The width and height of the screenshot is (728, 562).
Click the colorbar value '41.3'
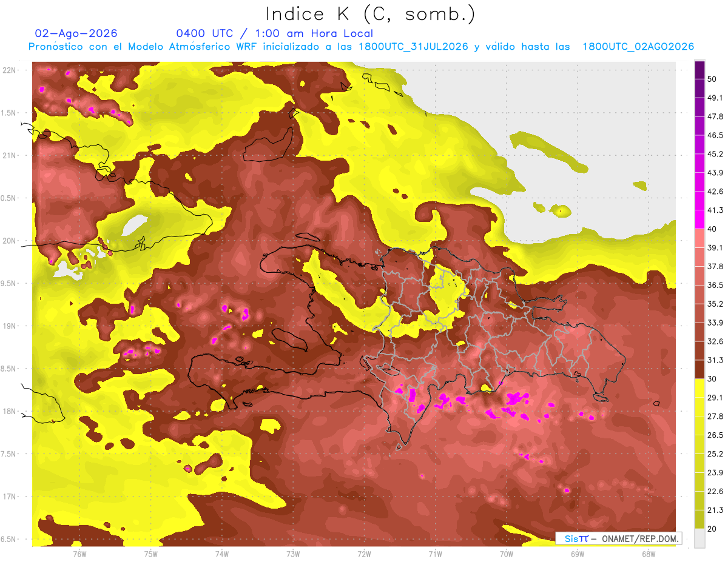pos(715,210)
